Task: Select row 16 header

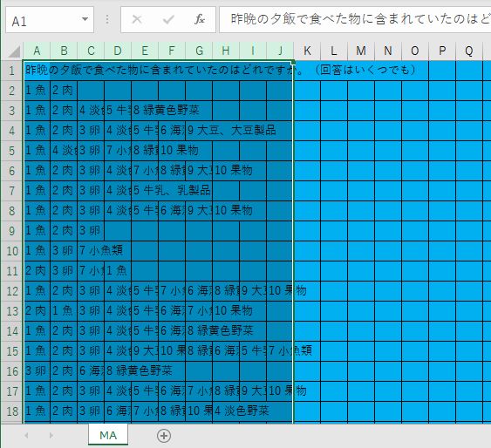Action: pos(12,371)
